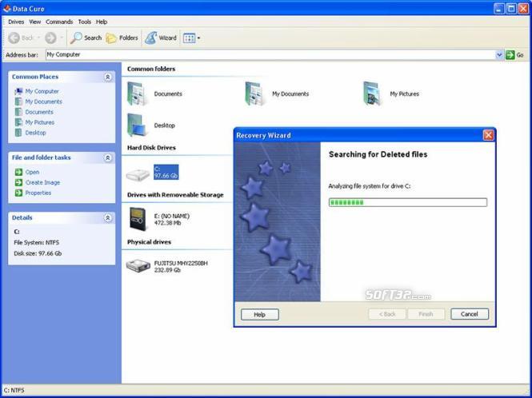
Task: Click C: NTFS status bar text
Action: tap(14, 391)
